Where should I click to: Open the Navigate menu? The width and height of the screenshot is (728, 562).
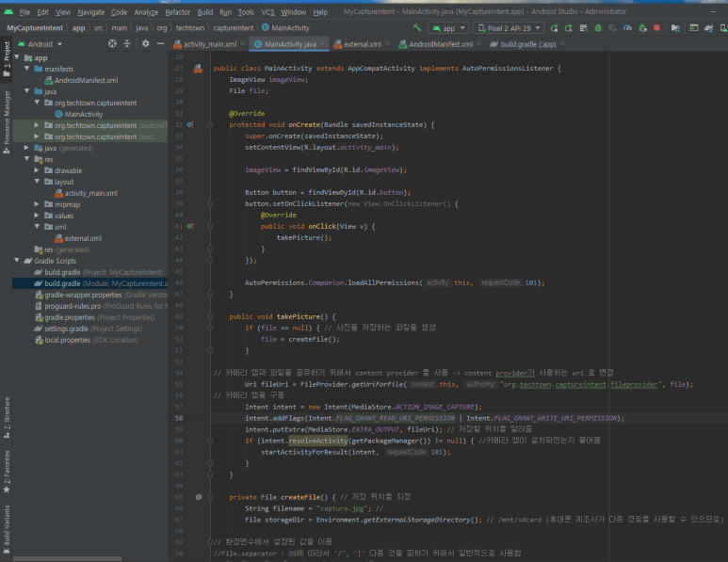pyautogui.click(x=90, y=12)
